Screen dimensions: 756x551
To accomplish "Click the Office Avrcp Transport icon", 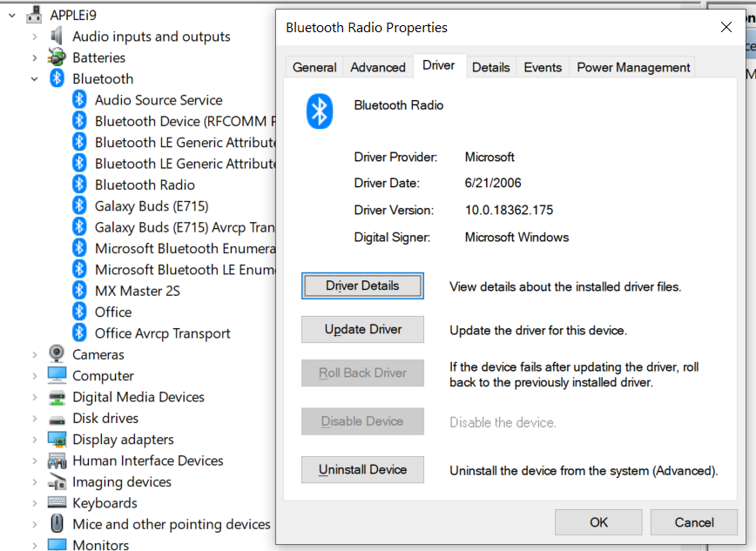I will tap(79, 333).
